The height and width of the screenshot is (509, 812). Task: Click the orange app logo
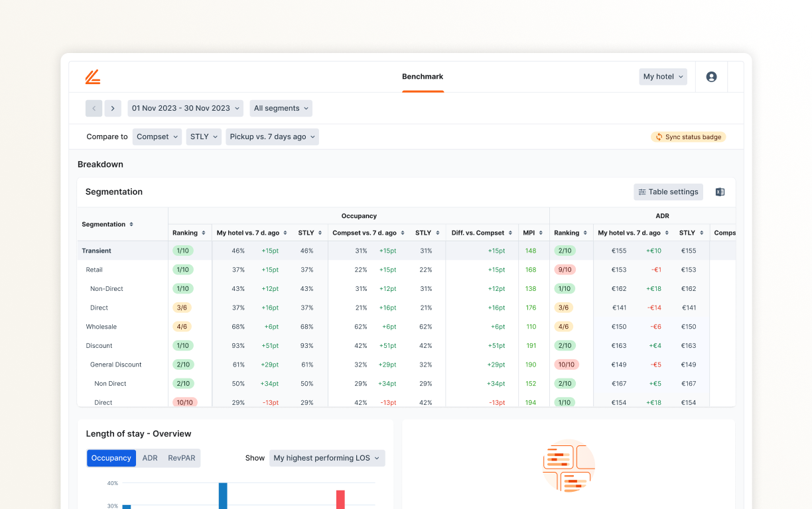coord(93,77)
